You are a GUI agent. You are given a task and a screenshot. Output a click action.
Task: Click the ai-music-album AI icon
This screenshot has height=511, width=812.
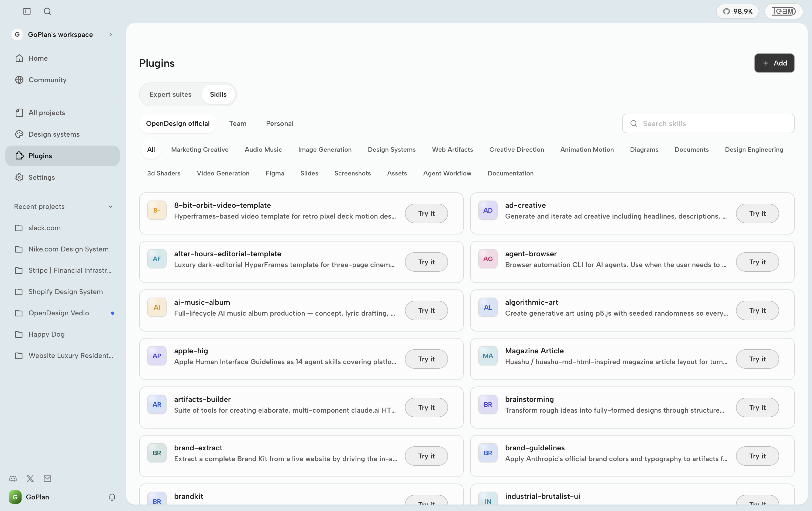coord(157,308)
